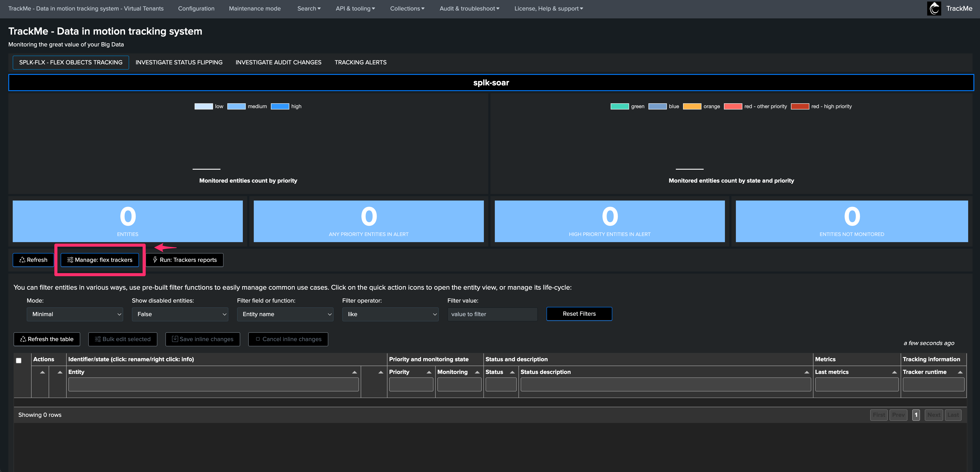
Task: Go to the Next page
Action: click(934, 415)
